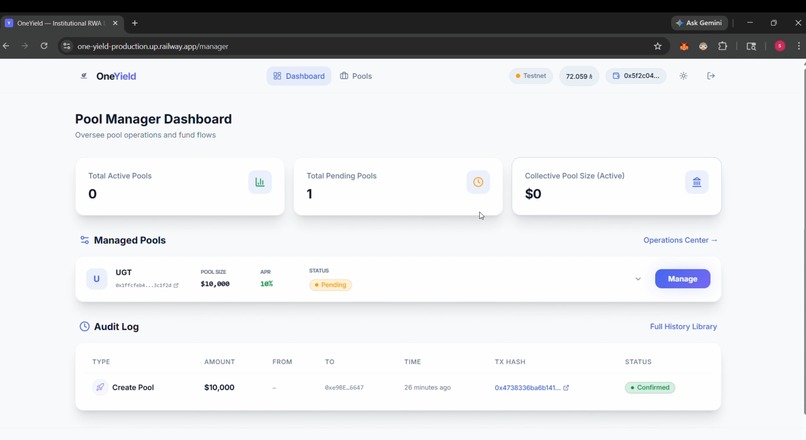Click the 72.059 balance pill
The image size is (806, 440).
click(579, 76)
